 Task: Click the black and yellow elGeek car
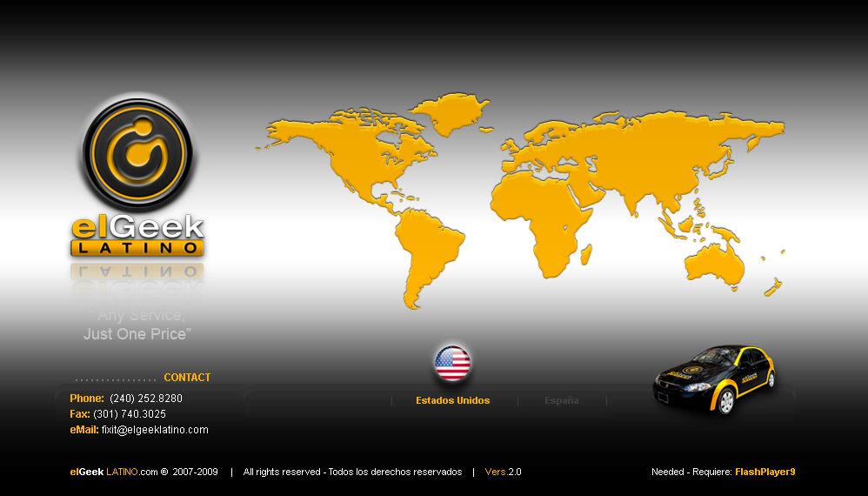click(714, 379)
